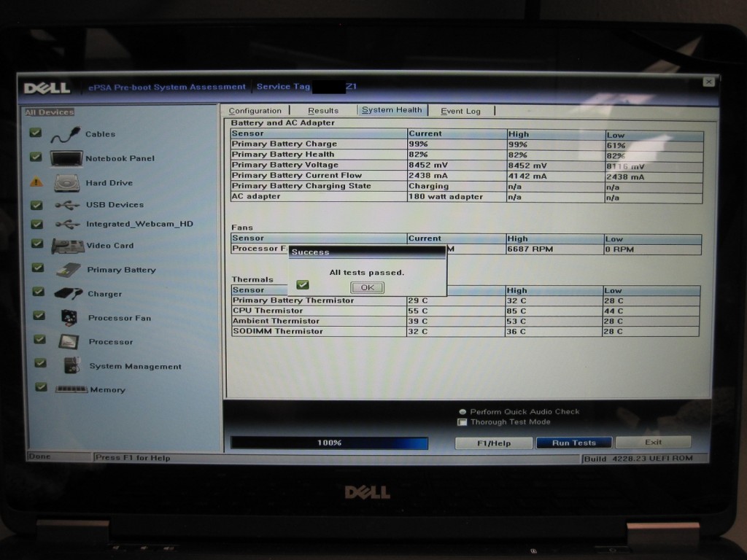
Task: Click the Dell logo in header
Action: click(x=47, y=88)
